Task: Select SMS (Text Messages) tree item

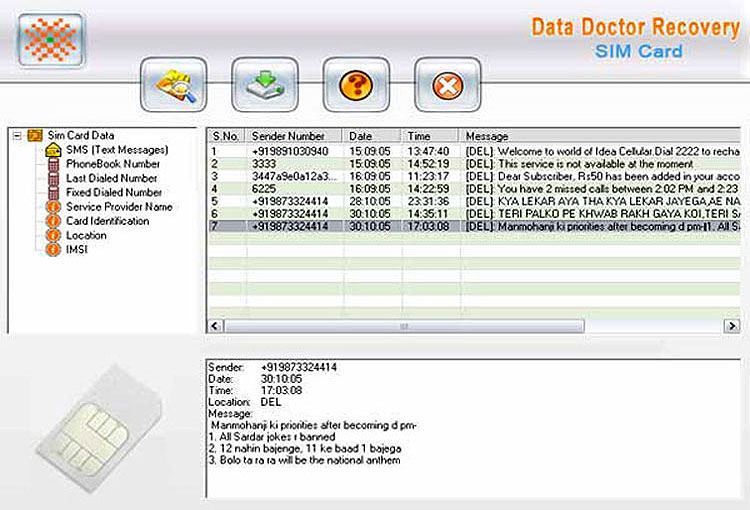Action: coord(117,150)
